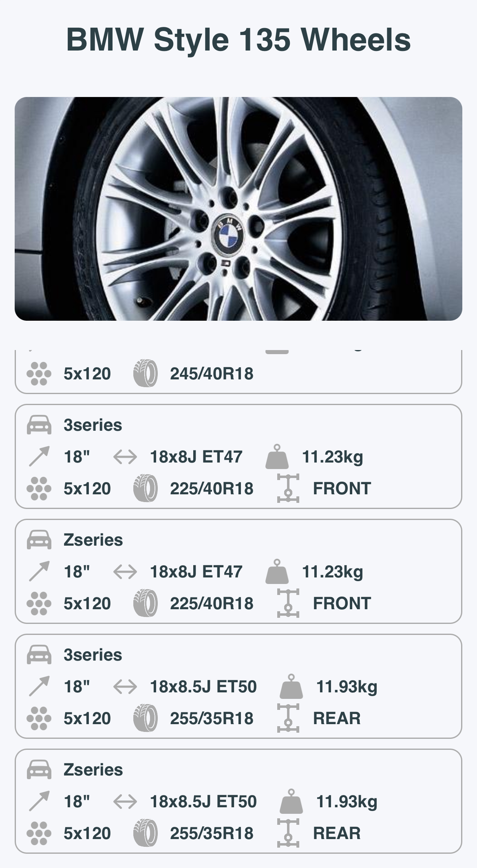This screenshot has height=868, width=477.
Task: Select the 11.93kg weight in 3series REAR card
Action: click(x=347, y=686)
